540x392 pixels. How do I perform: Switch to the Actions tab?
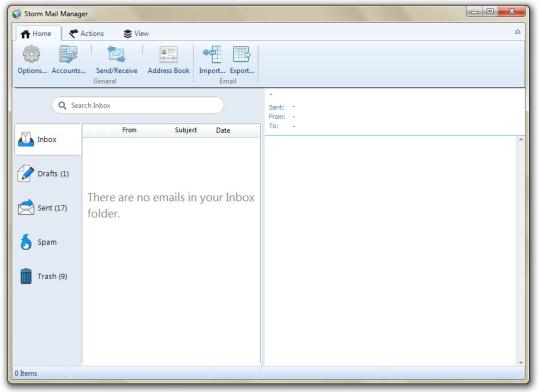(86, 34)
